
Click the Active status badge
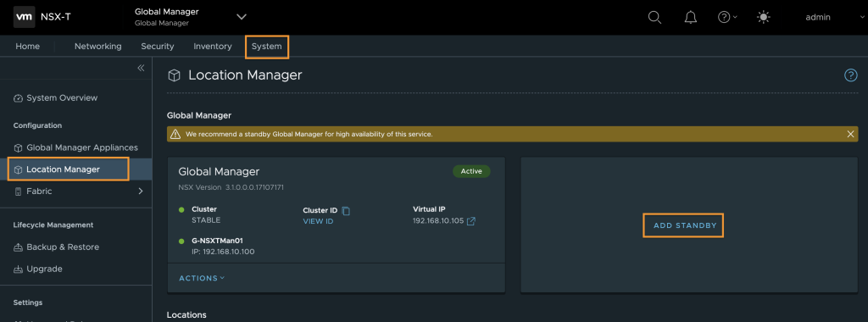[x=471, y=171]
